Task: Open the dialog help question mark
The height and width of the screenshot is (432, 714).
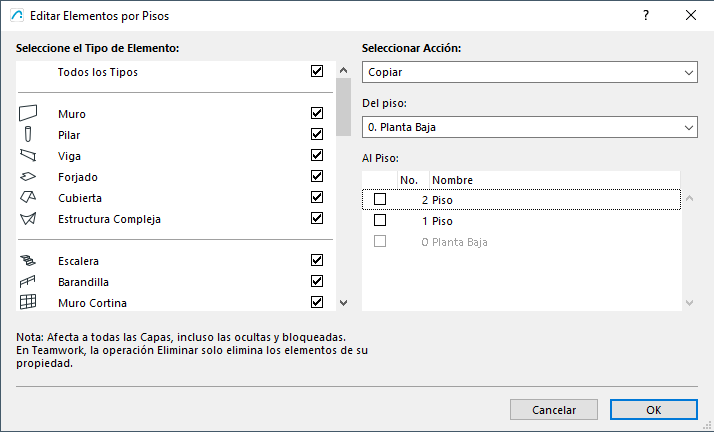Action: tap(646, 15)
